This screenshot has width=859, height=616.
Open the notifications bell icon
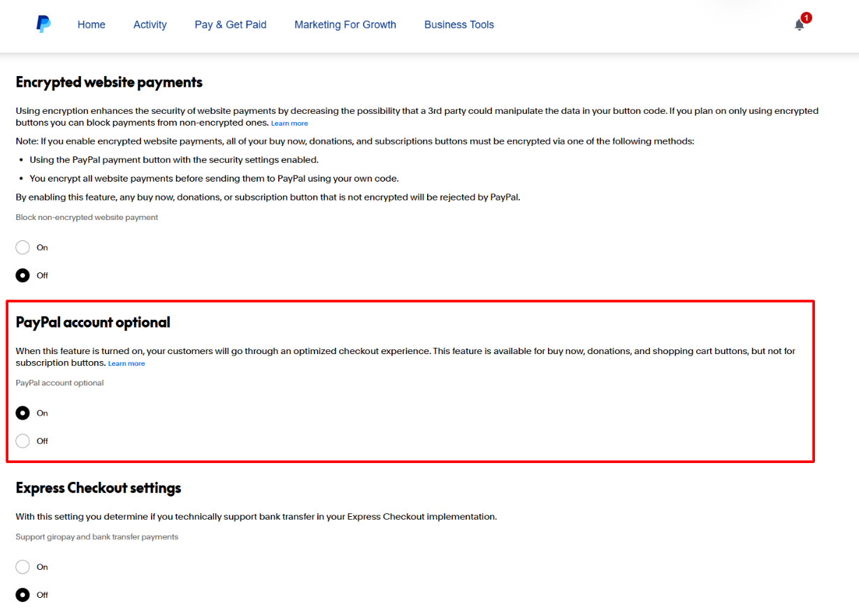[x=800, y=25]
